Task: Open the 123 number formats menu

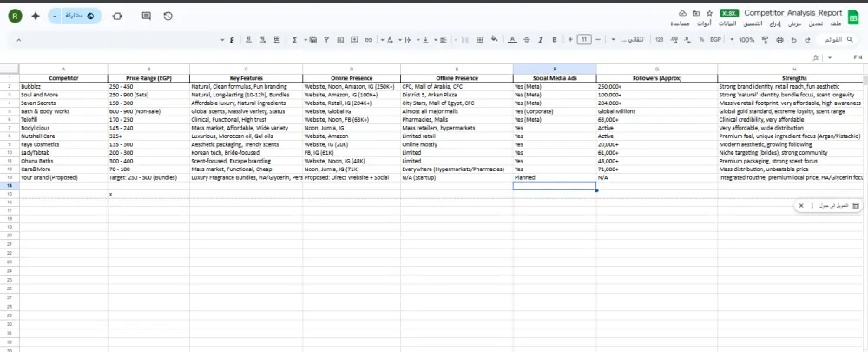Action: tap(660, 40)
